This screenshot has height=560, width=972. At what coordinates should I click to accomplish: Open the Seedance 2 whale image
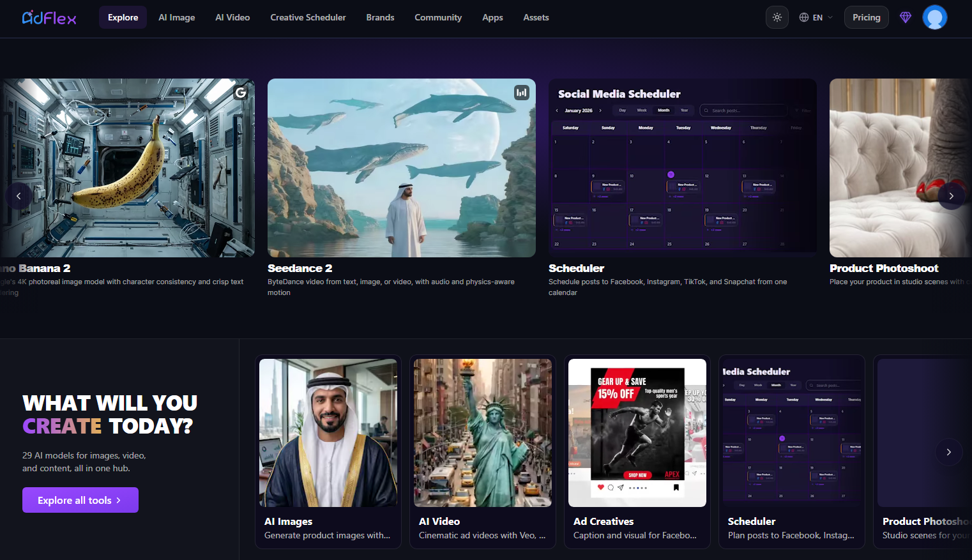[402, 168]
